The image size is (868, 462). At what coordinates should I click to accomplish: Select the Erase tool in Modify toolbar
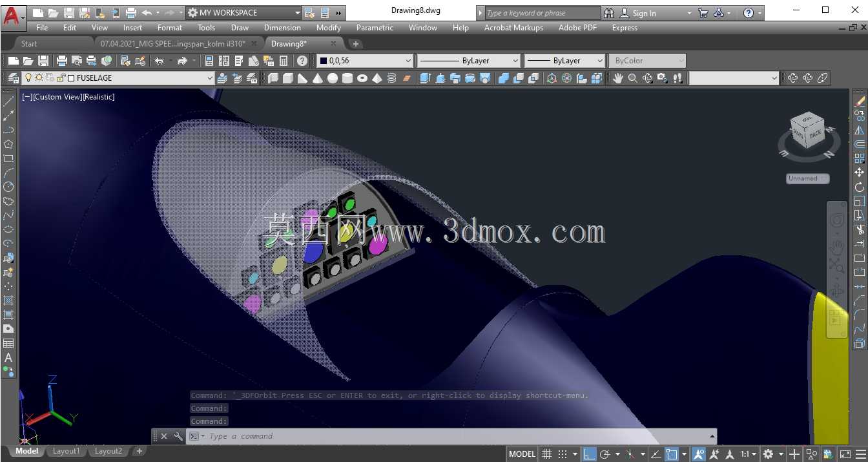click(860, 101)
